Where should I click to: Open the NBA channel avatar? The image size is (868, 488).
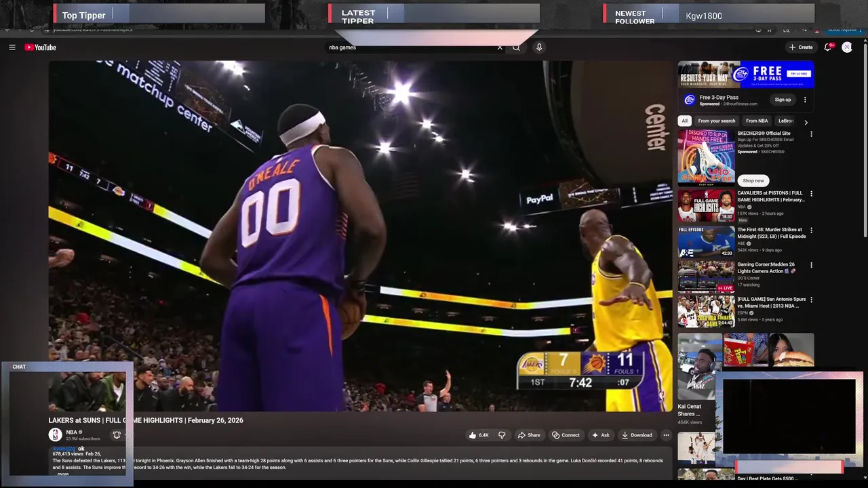tap(55, 435)
